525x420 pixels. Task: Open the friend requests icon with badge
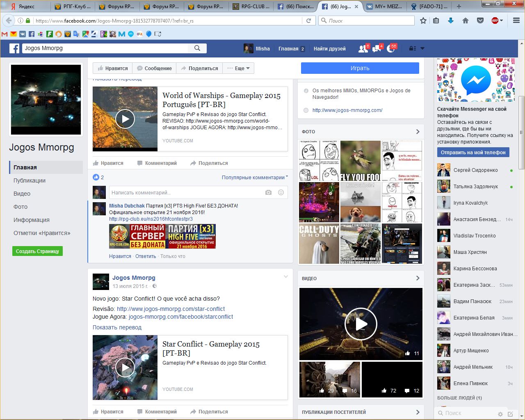tap(363, 48)
